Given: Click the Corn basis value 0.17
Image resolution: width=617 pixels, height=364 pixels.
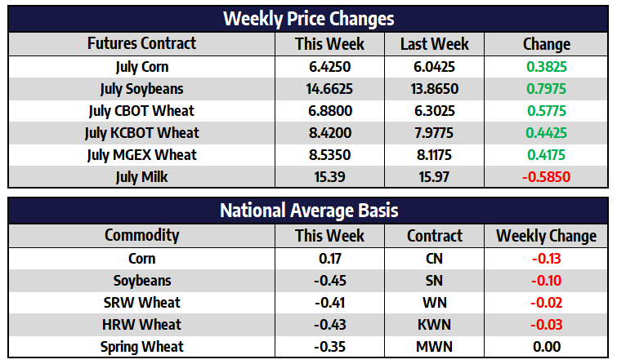Looking at the screenshot, I should (330, 259).
